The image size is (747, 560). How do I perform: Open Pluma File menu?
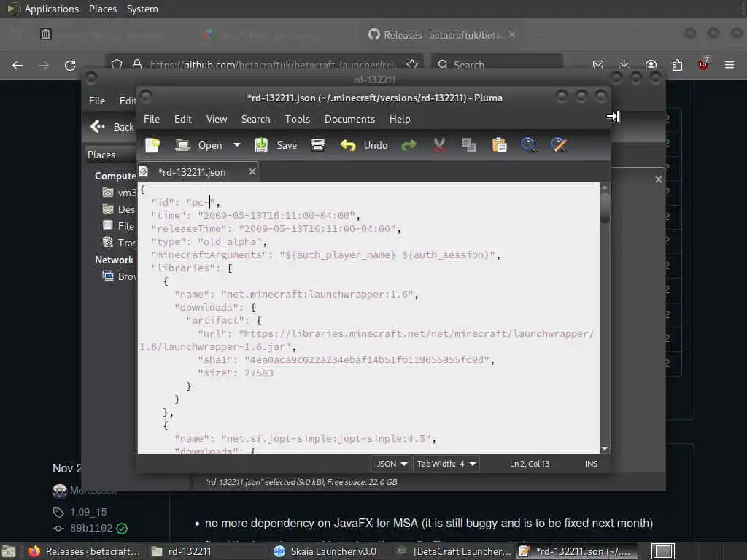pos(152,119)
